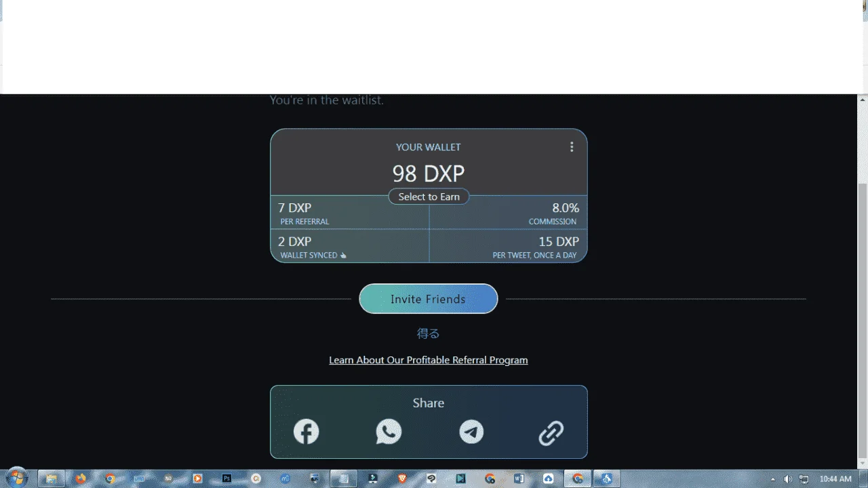Share via the Telegram icon
This screenshot has width=868, height=488.
[x=471, y=432]
